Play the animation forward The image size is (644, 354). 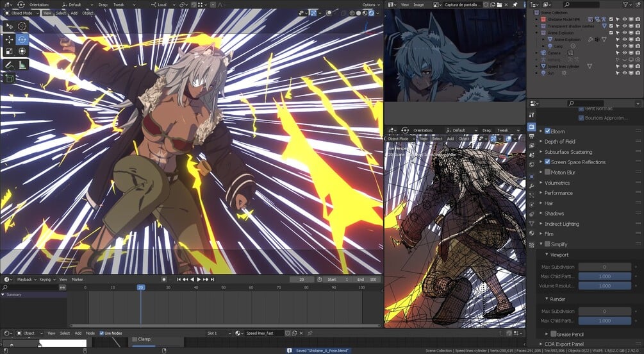coord(199,279)
